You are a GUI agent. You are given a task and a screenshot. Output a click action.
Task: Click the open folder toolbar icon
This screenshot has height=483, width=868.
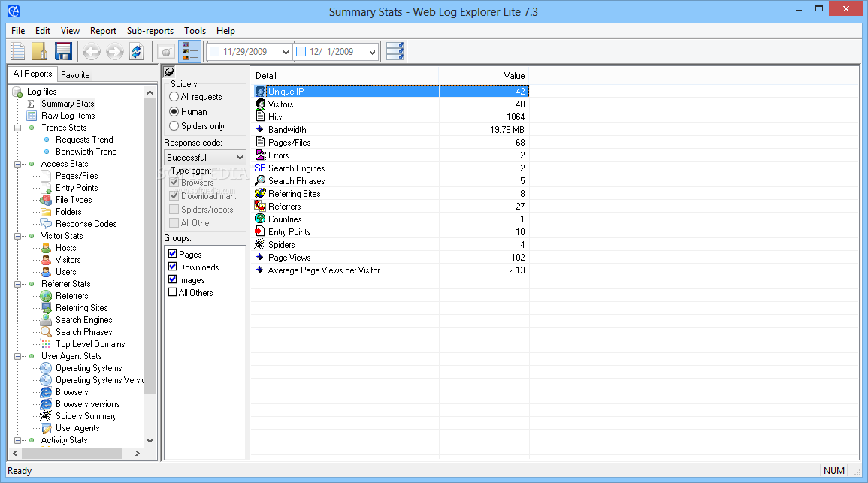(40, 51)
